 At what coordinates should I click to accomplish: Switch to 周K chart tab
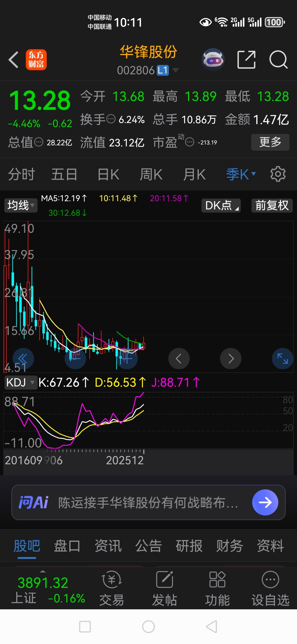click(151, 174)
